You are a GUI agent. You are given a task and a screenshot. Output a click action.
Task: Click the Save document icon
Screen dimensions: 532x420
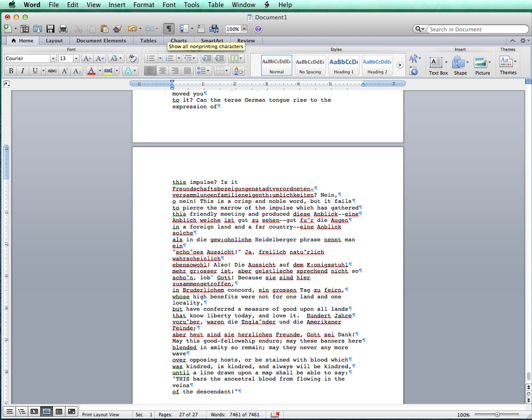click(50, 29)
